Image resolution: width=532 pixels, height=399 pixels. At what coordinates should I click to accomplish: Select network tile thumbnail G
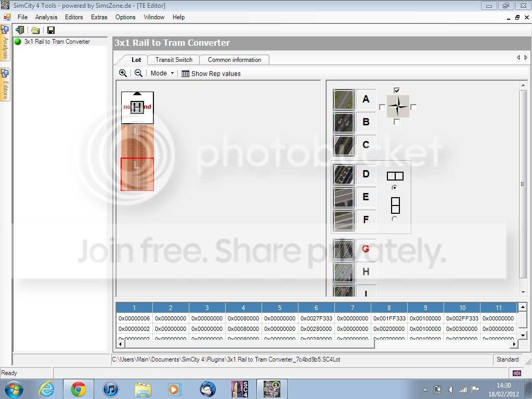tap(344, 250)
